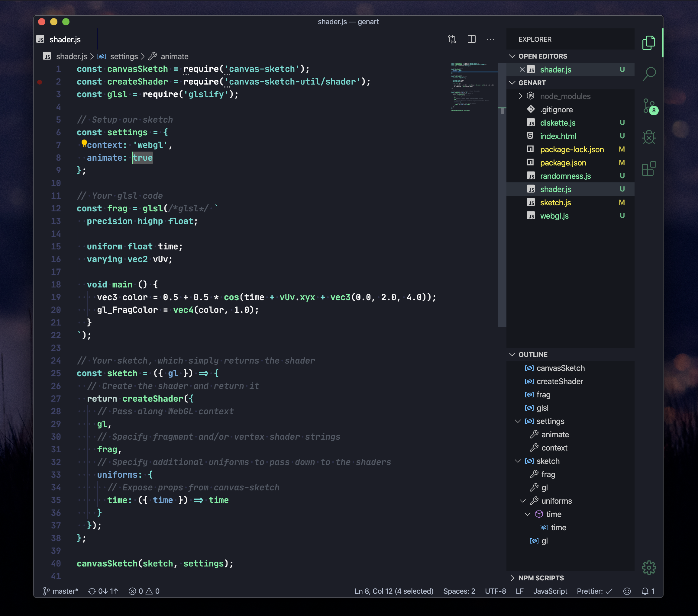Open the Run and Debug view
The image size is (698, 616).
(x=648, y=137)
